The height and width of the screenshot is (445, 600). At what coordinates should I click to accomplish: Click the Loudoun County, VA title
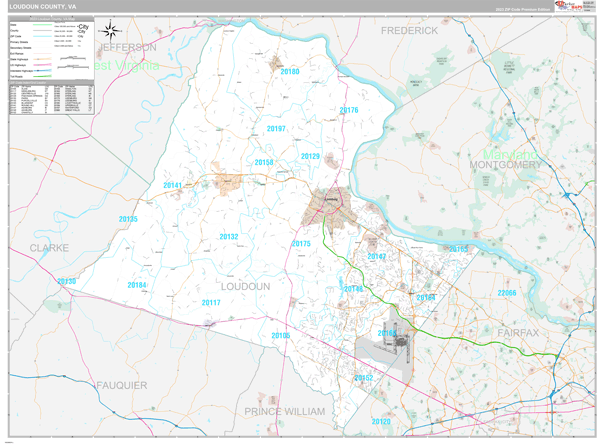tap(41, 8)
